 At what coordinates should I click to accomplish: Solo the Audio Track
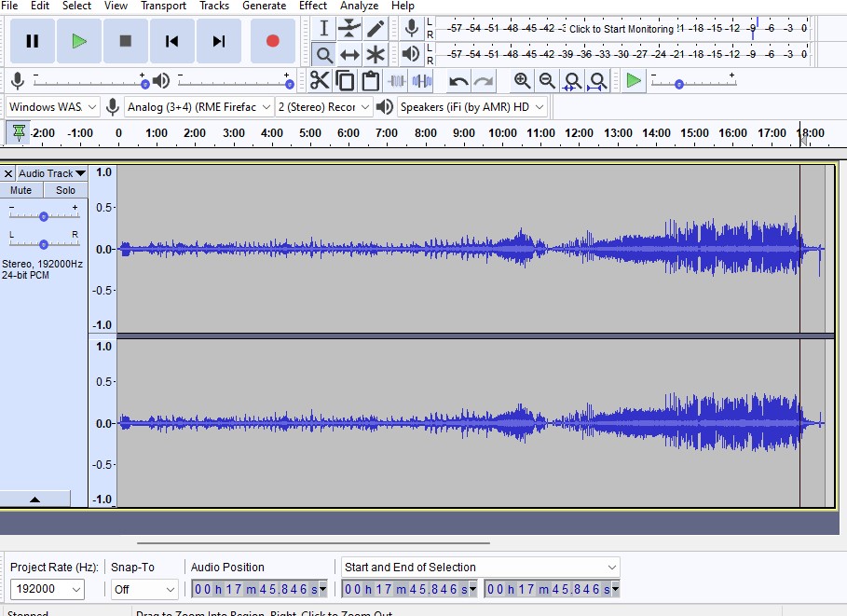coord(65,190)
